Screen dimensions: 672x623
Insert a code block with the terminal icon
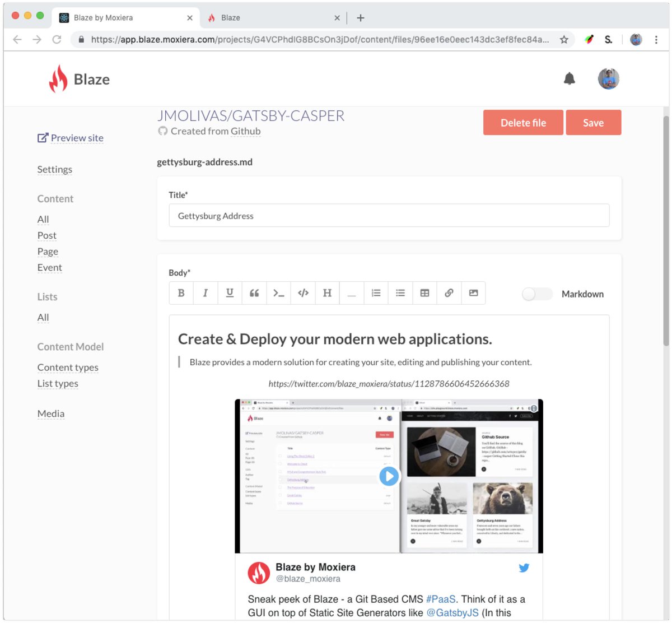[x=278, y=293]
